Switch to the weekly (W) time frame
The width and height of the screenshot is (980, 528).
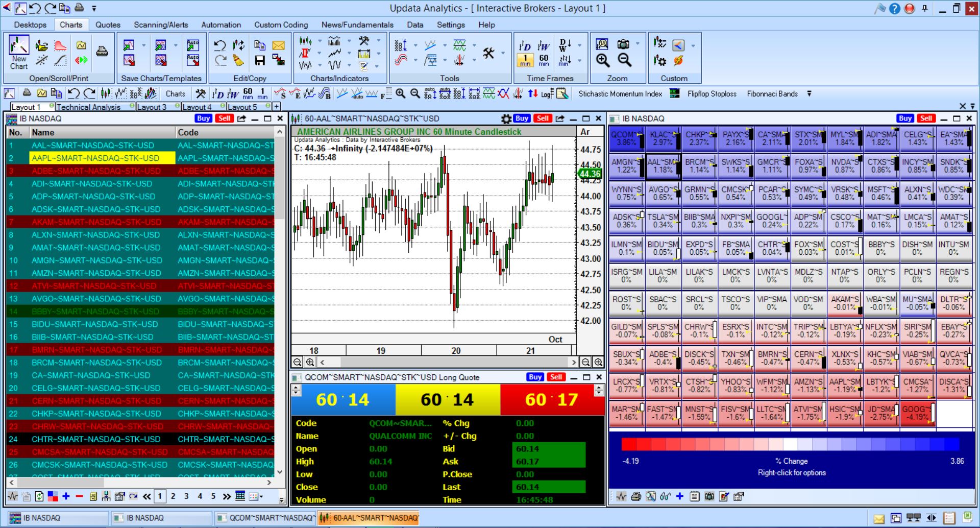[x=544, y=45]
